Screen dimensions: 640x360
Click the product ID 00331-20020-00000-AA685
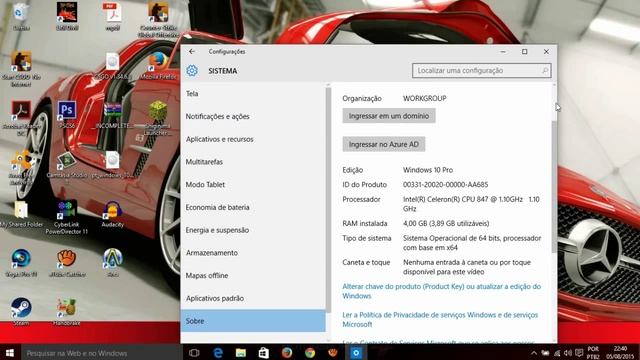(x=445, y=184)
